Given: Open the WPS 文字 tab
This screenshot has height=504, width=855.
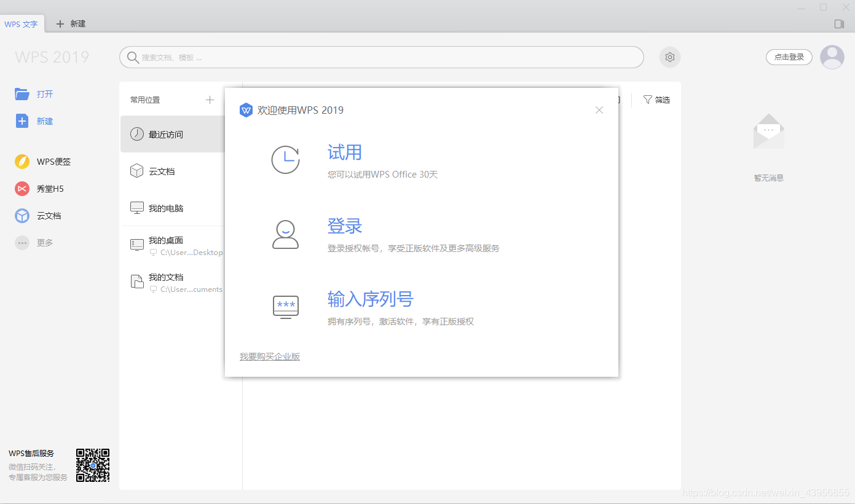Looking at the screenshot, I should (21, 24).
